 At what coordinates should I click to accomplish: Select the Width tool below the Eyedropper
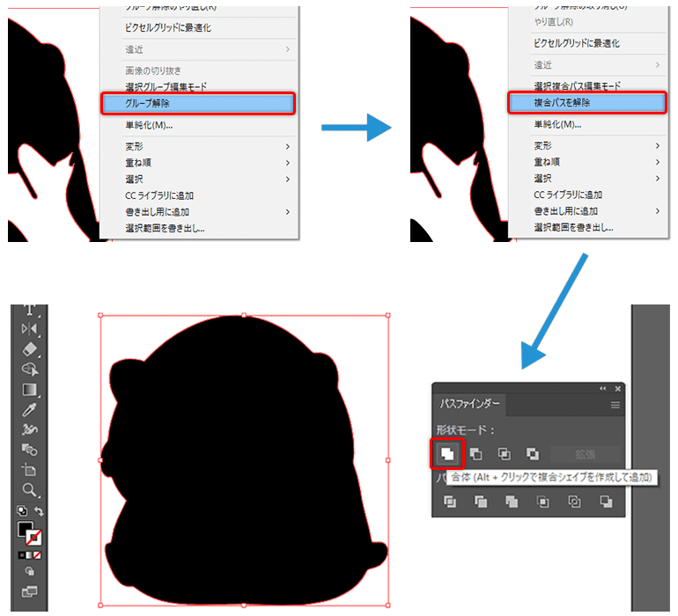tap(29, 429)
